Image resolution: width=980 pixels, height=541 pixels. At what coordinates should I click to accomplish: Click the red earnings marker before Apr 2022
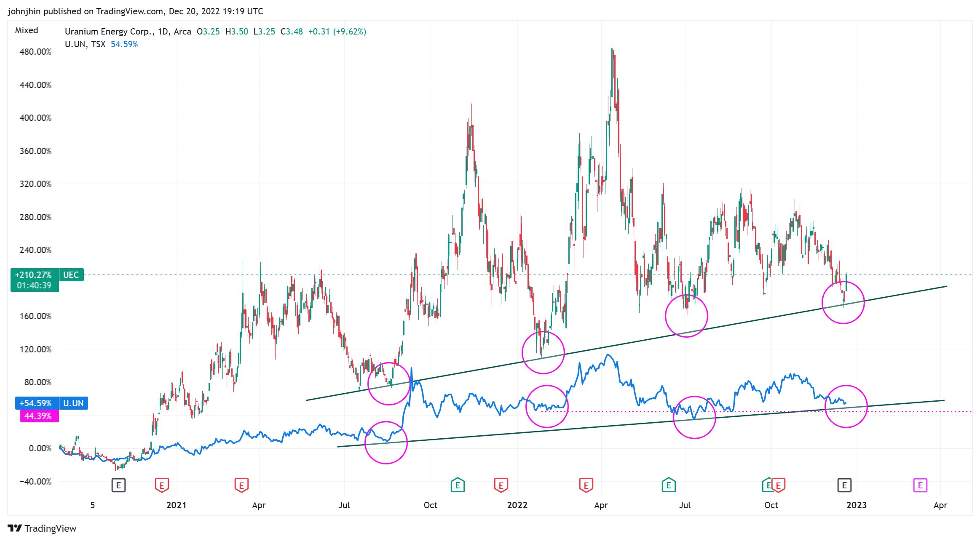[x=586, y=485]
